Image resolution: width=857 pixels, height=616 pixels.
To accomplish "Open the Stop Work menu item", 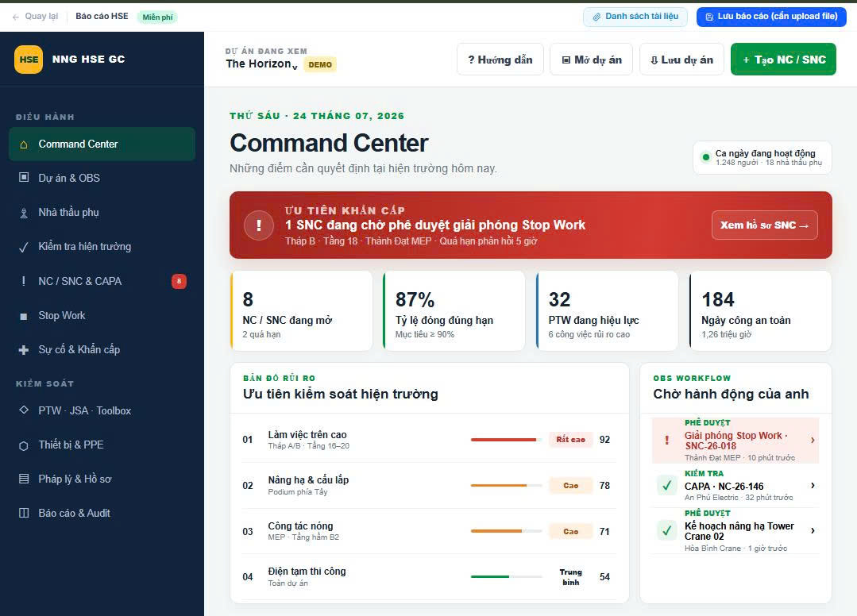I will coord(102,316).
